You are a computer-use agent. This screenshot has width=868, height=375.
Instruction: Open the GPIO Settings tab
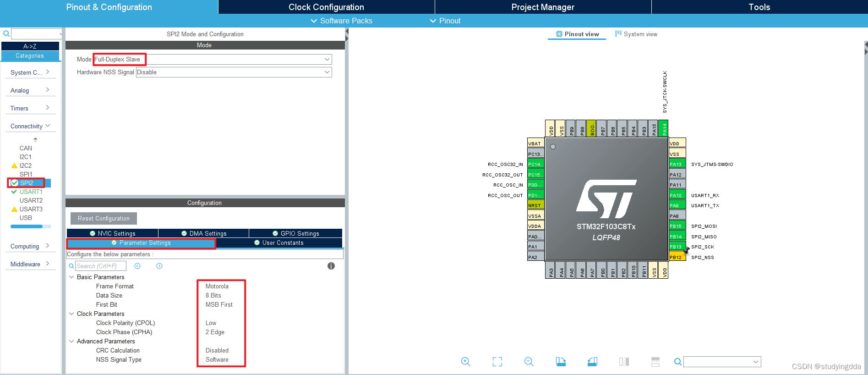tap(296, 233)
